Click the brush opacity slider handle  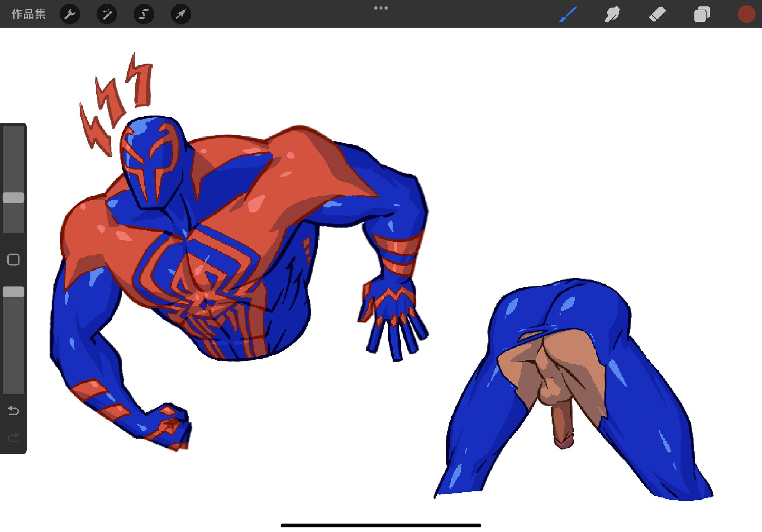(13, 292)
